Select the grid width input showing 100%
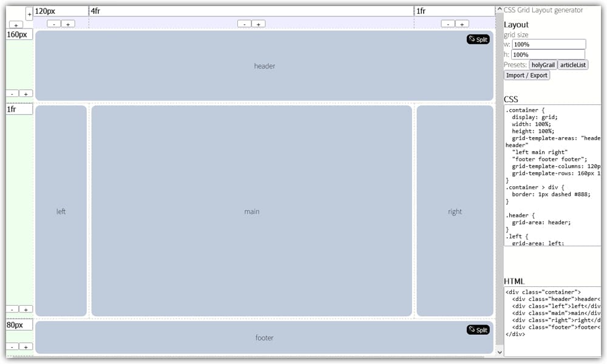This screenshot has height=364, width=607. pos(548,44)
